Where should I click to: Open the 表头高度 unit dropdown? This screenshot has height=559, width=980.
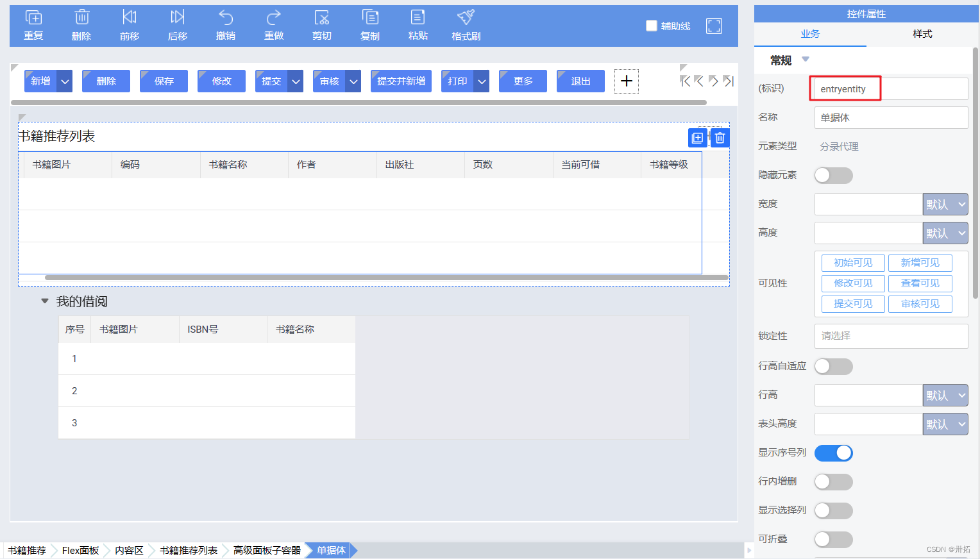(x=945, y=424)
